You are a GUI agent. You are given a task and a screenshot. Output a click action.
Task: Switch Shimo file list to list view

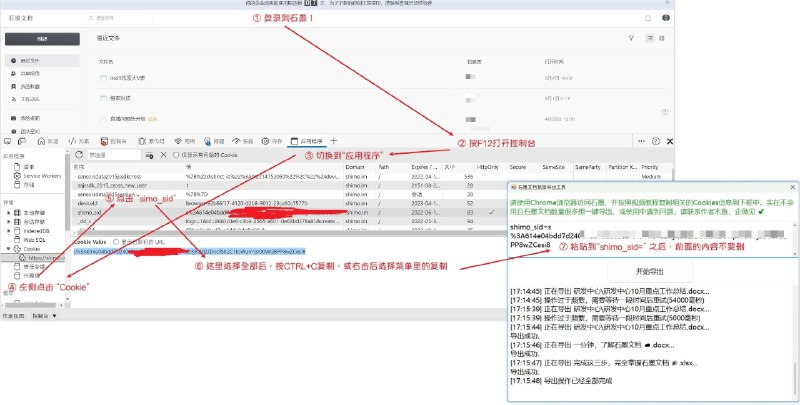pyautogui.click(x=650, y=38)
